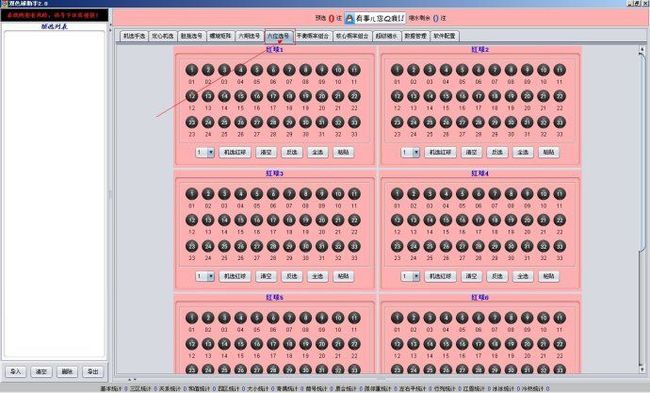Pick ball 17 in the 红球5 panel
This screenshot has height=393, width=650.
coord(273,344)
